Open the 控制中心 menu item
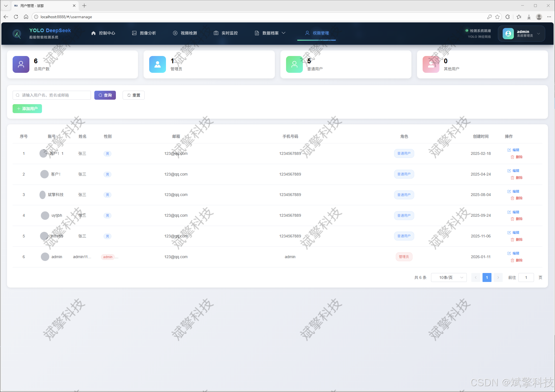Viewport: 555px width, 392px height. tap(103, 33)
